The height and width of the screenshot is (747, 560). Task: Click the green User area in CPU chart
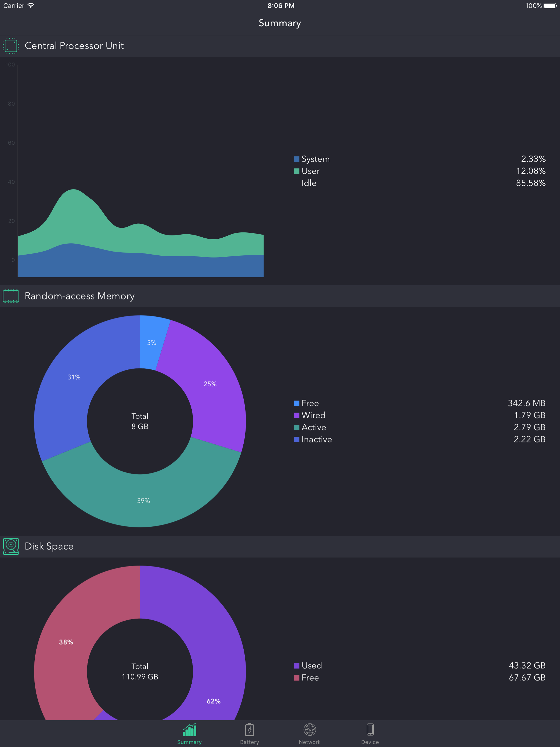pos(78,216)
